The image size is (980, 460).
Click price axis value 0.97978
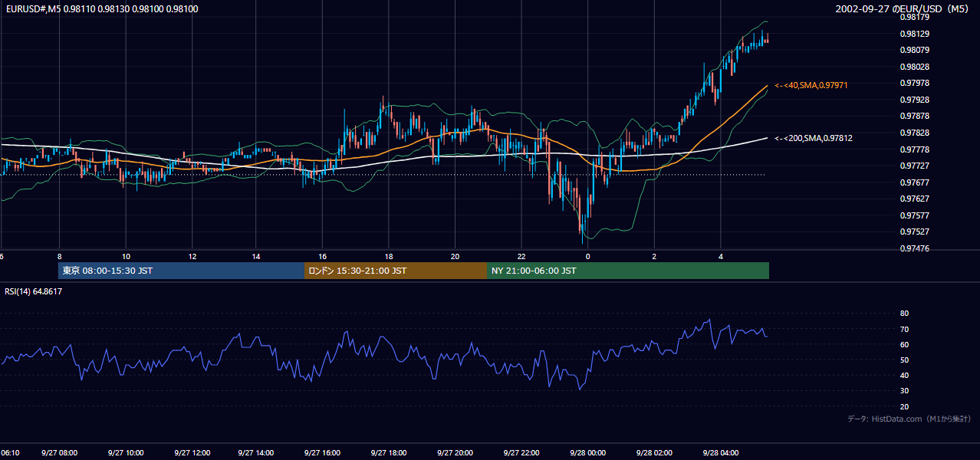915,83
